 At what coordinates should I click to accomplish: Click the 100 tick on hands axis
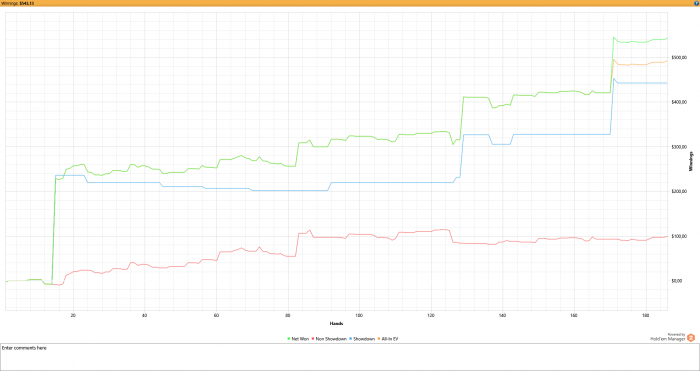[359, 315]
